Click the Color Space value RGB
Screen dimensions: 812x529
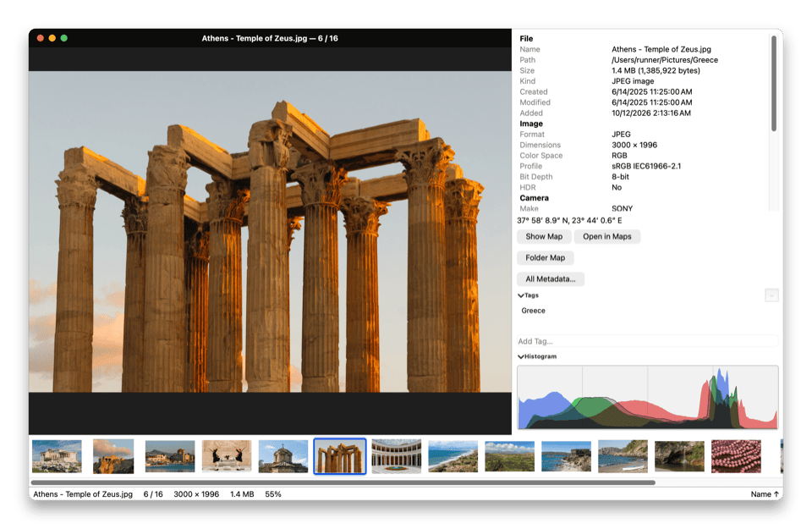tap(619, 156)
